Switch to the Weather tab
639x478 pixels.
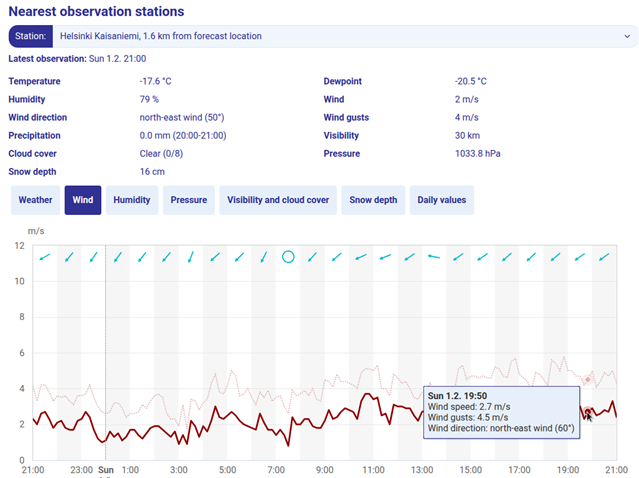[x=35, y=200]
